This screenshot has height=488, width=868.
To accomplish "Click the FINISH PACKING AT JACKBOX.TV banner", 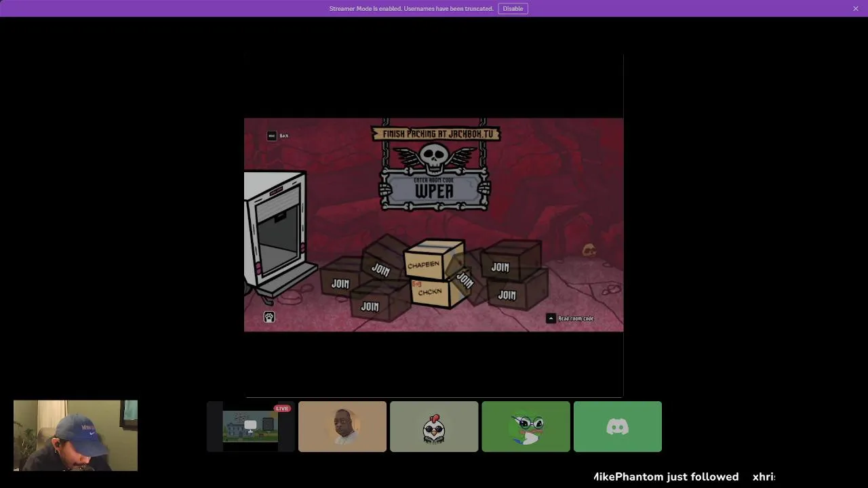I will 435,134.
